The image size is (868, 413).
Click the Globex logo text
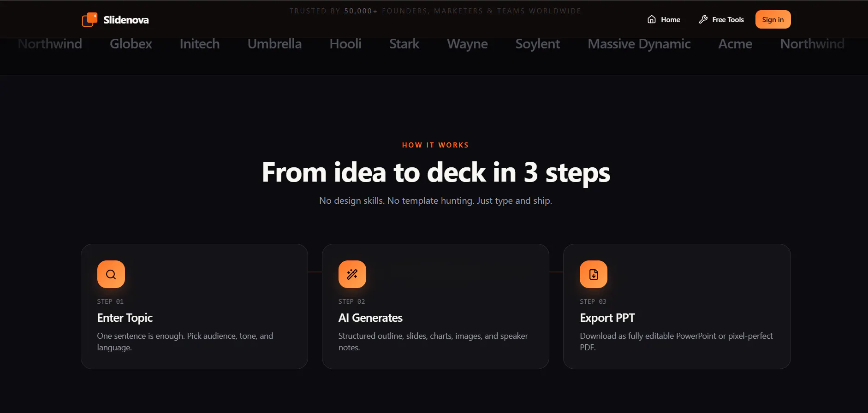click(131, 44)
